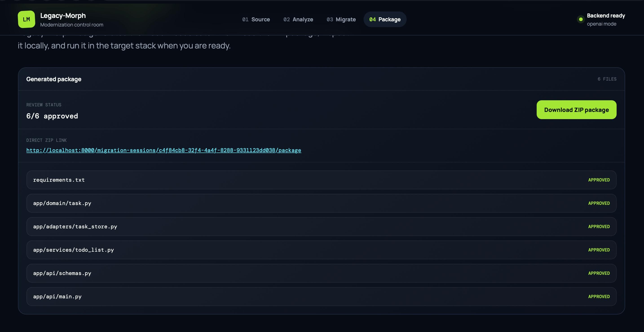This screenshot has width=644, height=332.
Task: Select the app/adapters/task_store.py file row
Action: [x=321, y=227]
